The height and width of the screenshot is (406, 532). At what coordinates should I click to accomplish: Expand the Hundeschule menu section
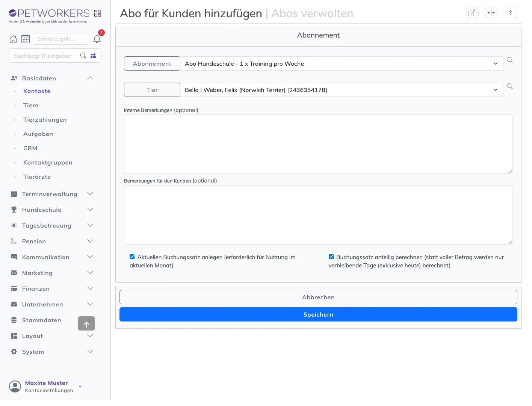(52, 210)
